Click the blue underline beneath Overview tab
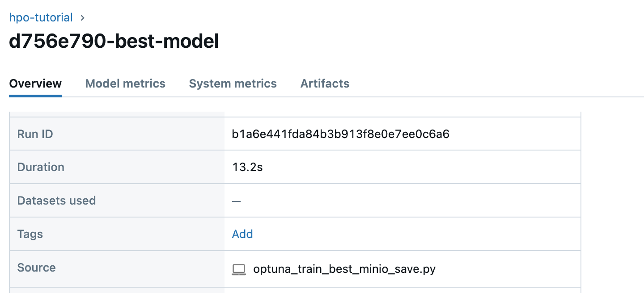Screen dimensions: 644x293 click(x=35, y=96)
